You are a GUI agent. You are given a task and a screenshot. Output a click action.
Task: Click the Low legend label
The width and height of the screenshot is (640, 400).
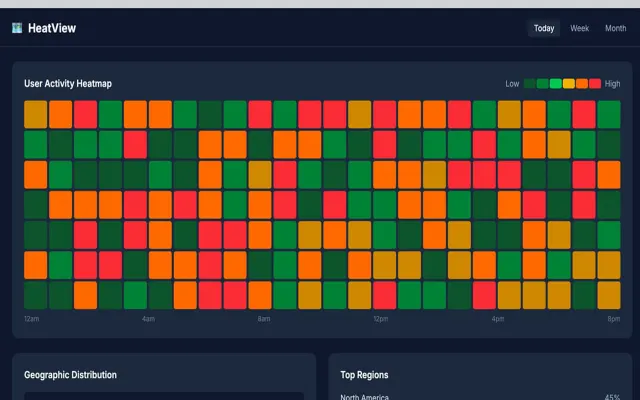512,84
